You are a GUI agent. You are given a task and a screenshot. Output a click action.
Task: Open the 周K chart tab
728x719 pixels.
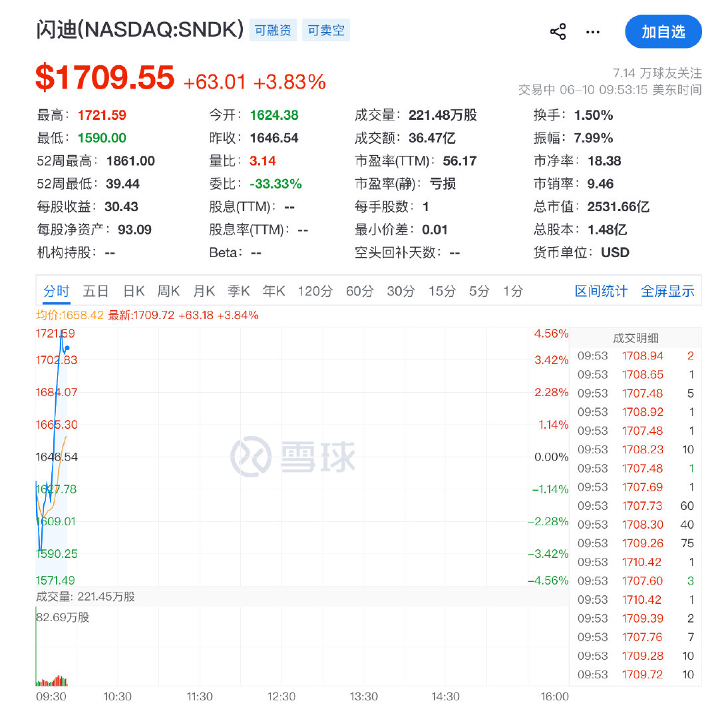(x=168, y=291)
